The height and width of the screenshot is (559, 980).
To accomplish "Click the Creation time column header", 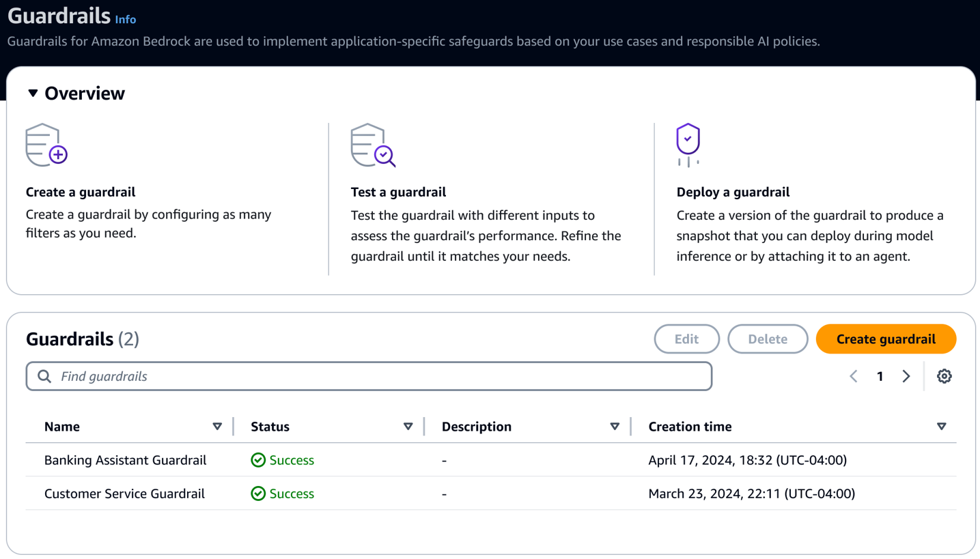I will click(690, 427).
